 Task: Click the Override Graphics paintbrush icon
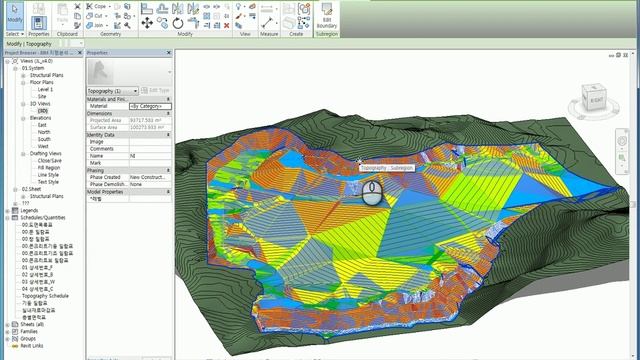click(x=238, y=16)
